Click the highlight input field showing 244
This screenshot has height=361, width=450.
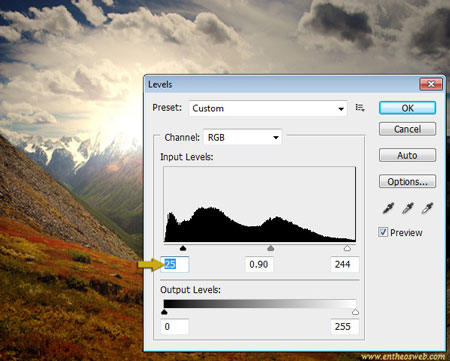click(345, 264)
